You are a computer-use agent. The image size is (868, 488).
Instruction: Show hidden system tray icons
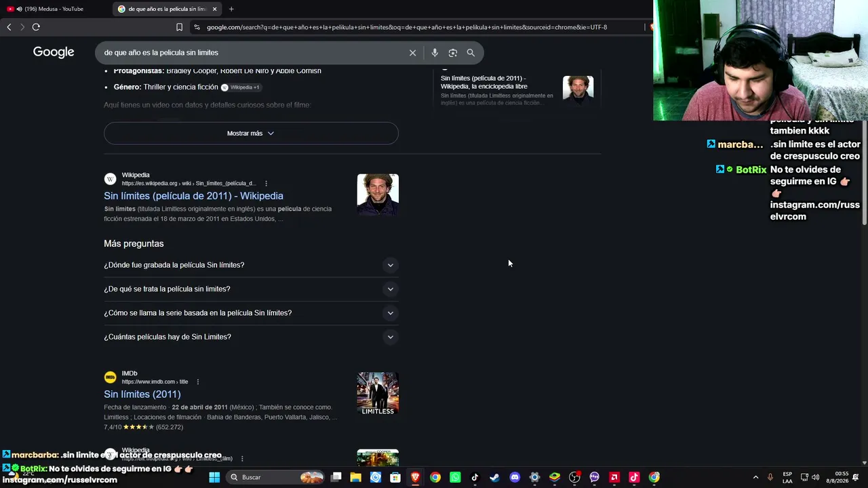click(755, 477)
